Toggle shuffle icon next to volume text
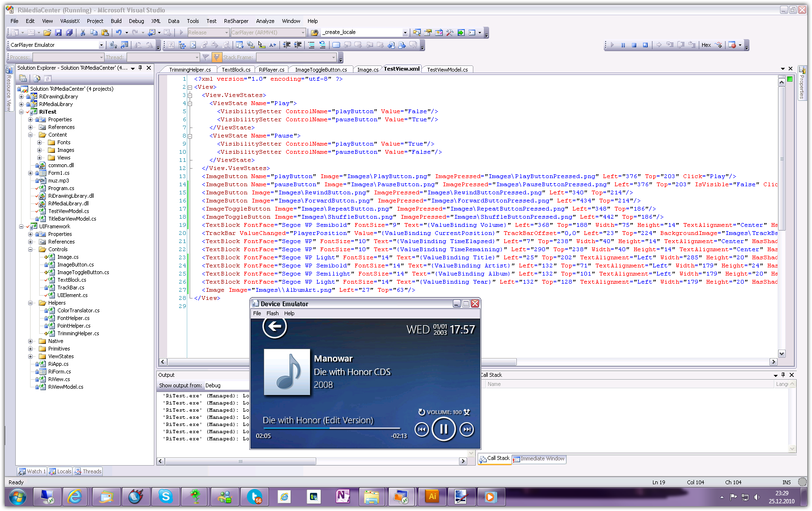812x511 pixels. point(467,412)
